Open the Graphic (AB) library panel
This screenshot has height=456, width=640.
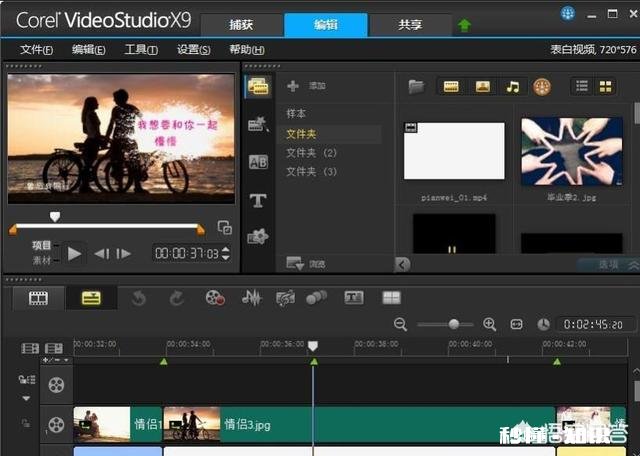click(x=258, y=162)
